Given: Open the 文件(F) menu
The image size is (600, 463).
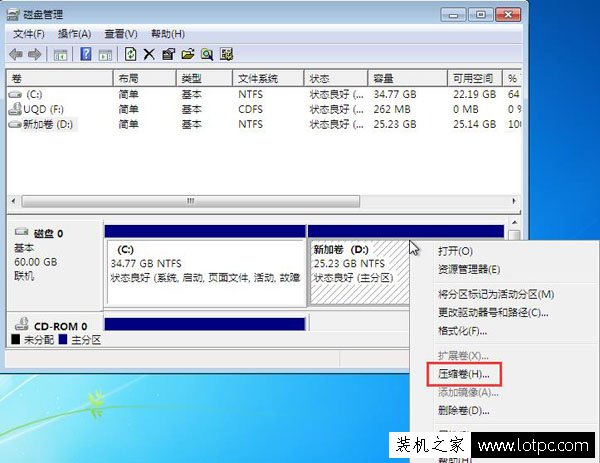Looking at the screenshot, I should [x=29, y=34].
